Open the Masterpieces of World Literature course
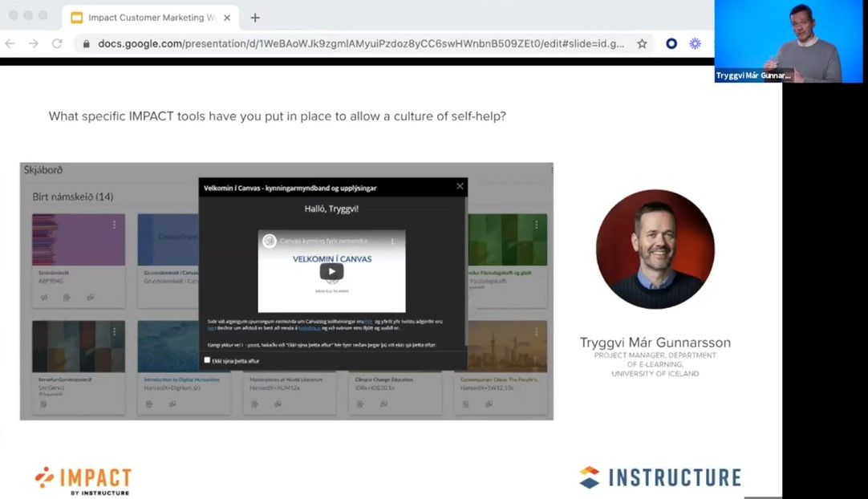This screenshot has width=868, height=499. [286, 379]
